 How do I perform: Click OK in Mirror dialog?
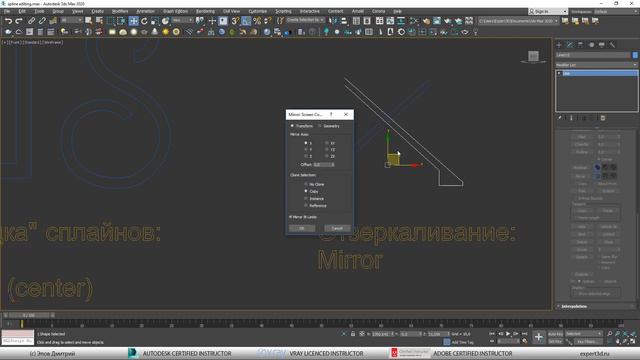pos(302,228)
